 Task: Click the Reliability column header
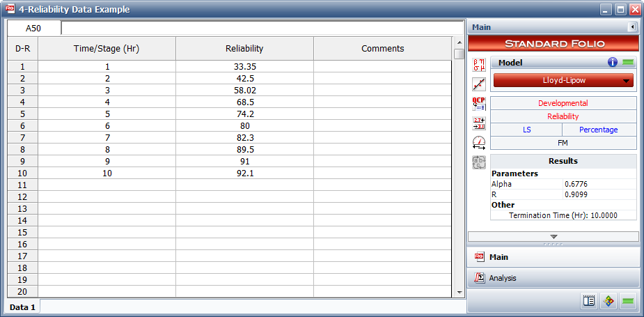(x=244, y=49)
